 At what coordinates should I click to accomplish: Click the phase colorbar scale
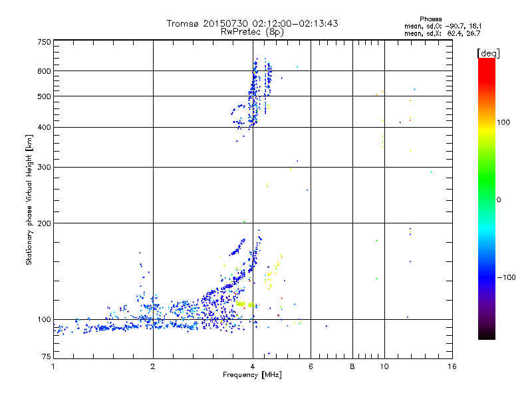coord(487,198)
